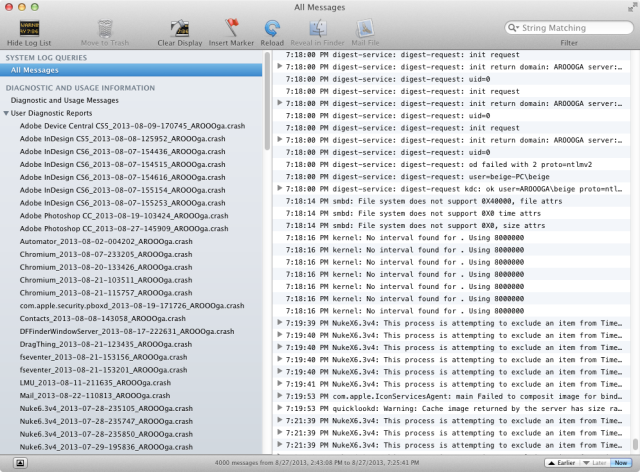Screen dimensions: 640x472
Task: Click the green zoom window button
Action: tap(35, 7)
